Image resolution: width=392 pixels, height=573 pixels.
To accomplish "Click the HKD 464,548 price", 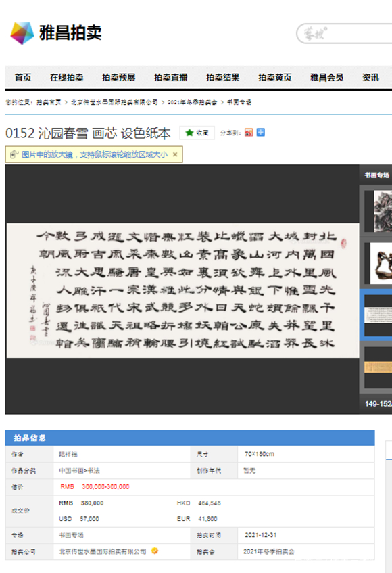I will coord(199,503).
